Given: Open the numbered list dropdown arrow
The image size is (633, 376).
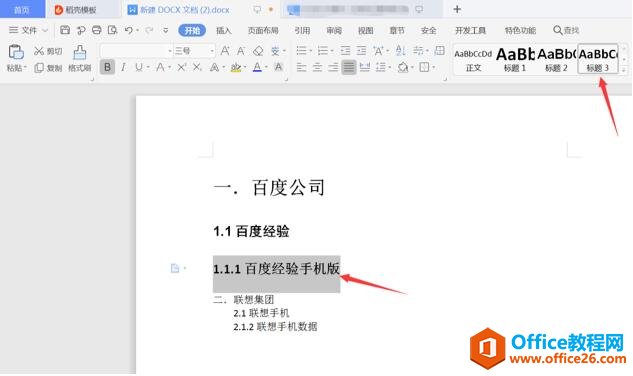Looking at the screenshot, I should [x=331, y=51].
